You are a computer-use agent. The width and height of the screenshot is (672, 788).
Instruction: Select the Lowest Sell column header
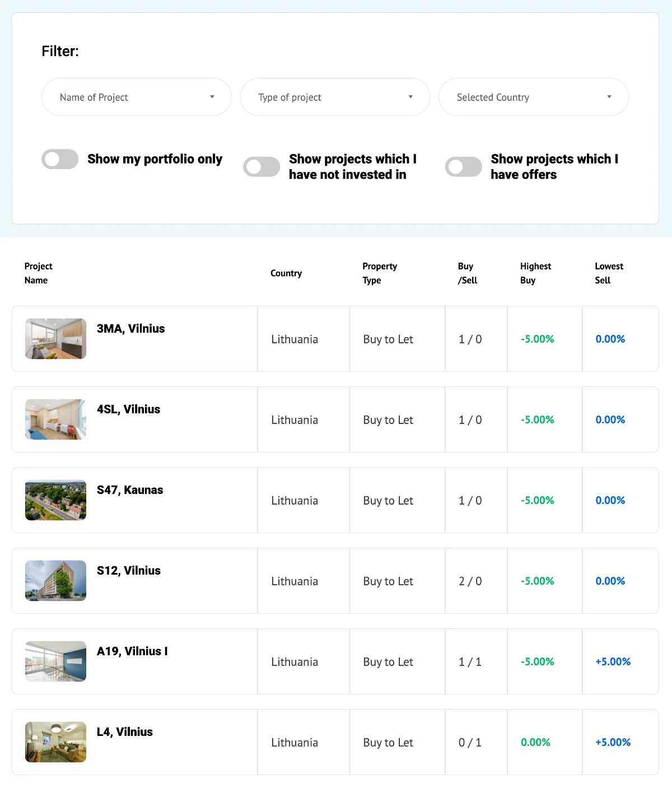coord(609,273)
